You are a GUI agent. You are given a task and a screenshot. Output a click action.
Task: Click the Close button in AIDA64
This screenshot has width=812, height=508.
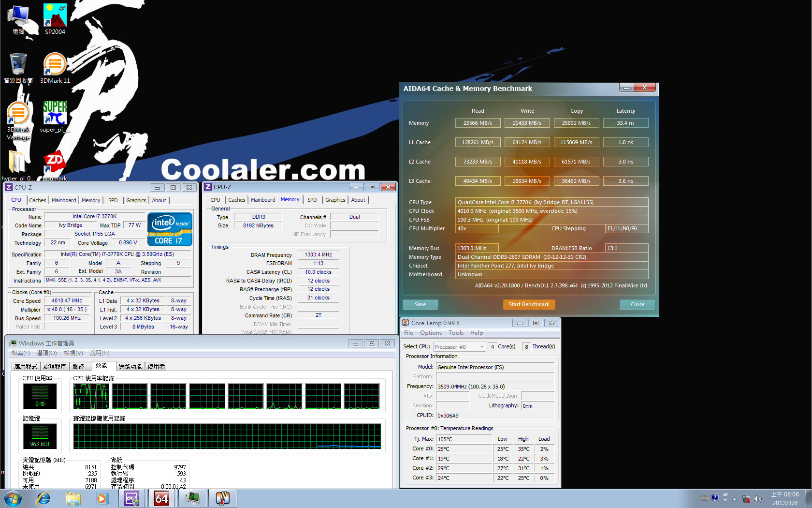click(637, 304)
